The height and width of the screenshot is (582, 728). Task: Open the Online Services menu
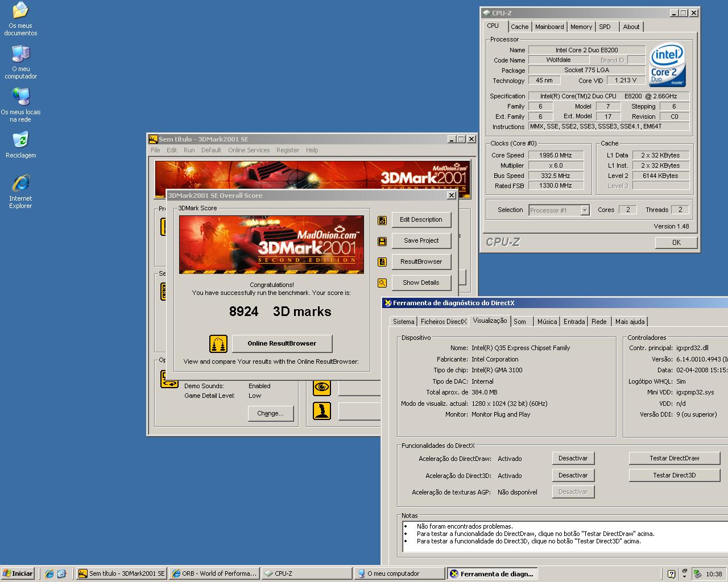(249, 150)
